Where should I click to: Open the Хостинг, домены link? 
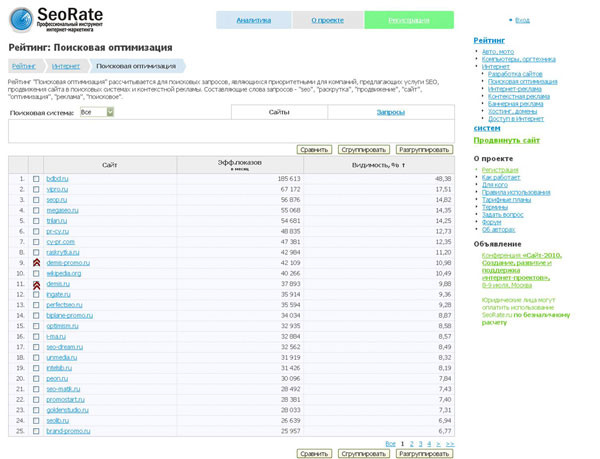(512, 111)
